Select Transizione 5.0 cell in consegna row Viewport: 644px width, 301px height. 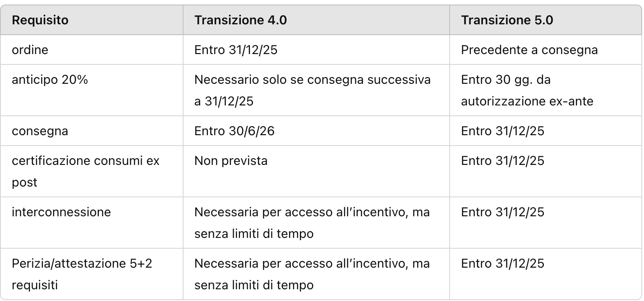coord(502,131)
